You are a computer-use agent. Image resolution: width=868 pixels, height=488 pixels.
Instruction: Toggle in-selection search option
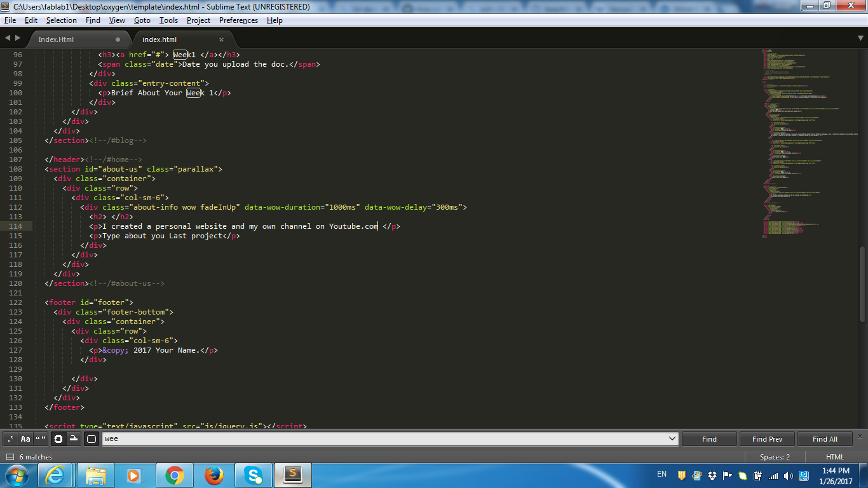(x=74, y=439)
